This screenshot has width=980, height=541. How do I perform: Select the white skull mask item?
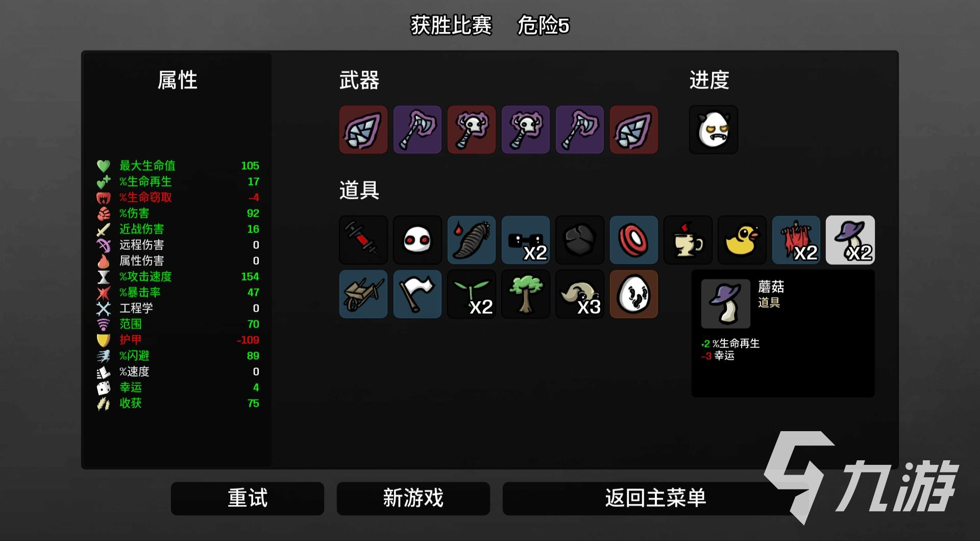[418, 240]
